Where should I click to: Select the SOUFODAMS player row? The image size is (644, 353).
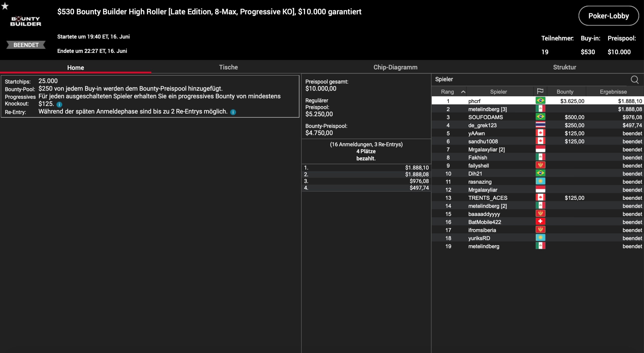click(485, 117)
